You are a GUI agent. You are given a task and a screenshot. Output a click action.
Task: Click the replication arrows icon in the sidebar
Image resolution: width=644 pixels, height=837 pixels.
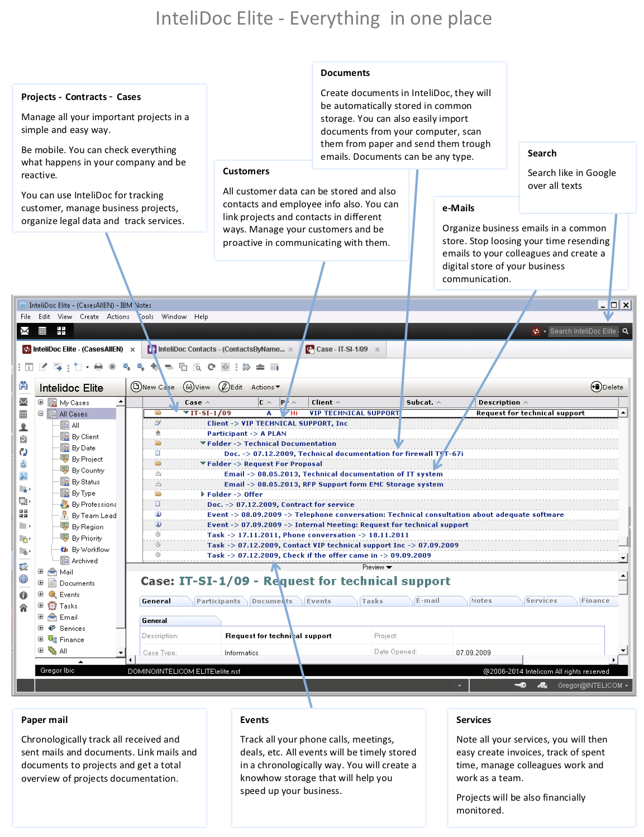(x=23, y=452)
